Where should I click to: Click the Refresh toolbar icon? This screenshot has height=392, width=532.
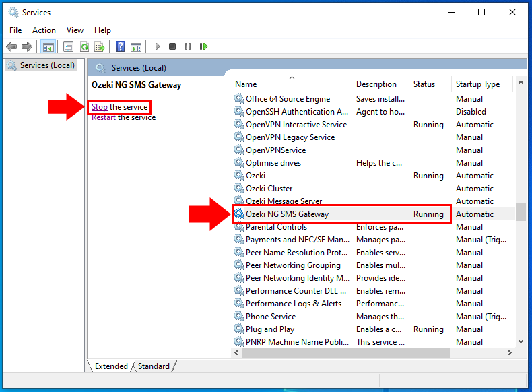click(84, 46)
